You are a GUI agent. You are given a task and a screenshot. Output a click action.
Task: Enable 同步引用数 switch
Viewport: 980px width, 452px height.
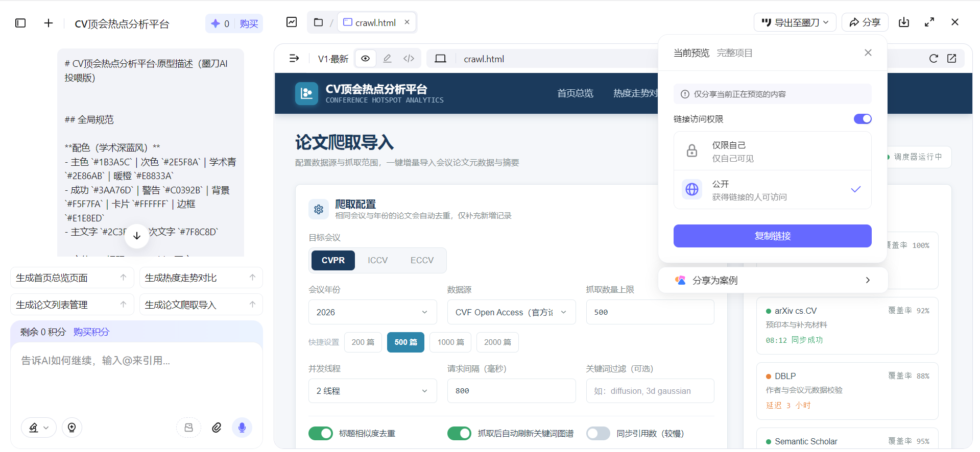coord(598,433)
